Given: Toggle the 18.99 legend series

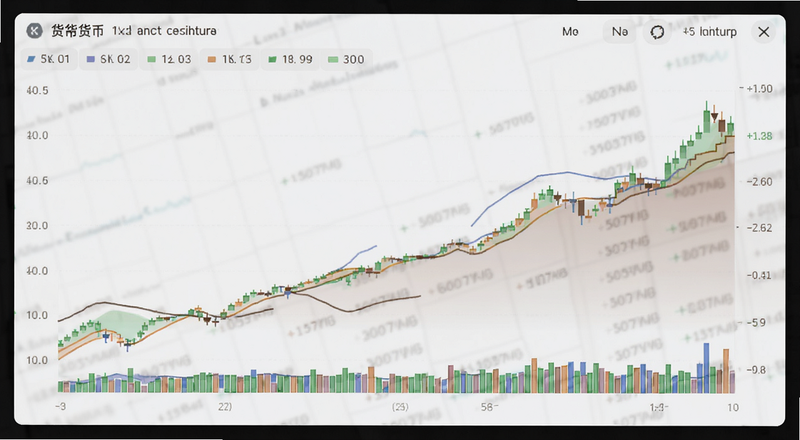Looking at the screenshot, I should [x=290, y=59].
